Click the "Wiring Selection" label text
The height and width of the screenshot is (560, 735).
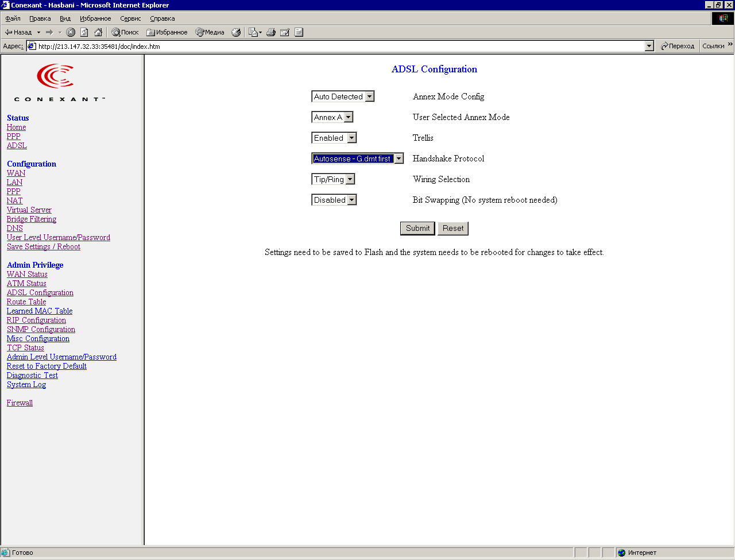[x=441, y=179]
